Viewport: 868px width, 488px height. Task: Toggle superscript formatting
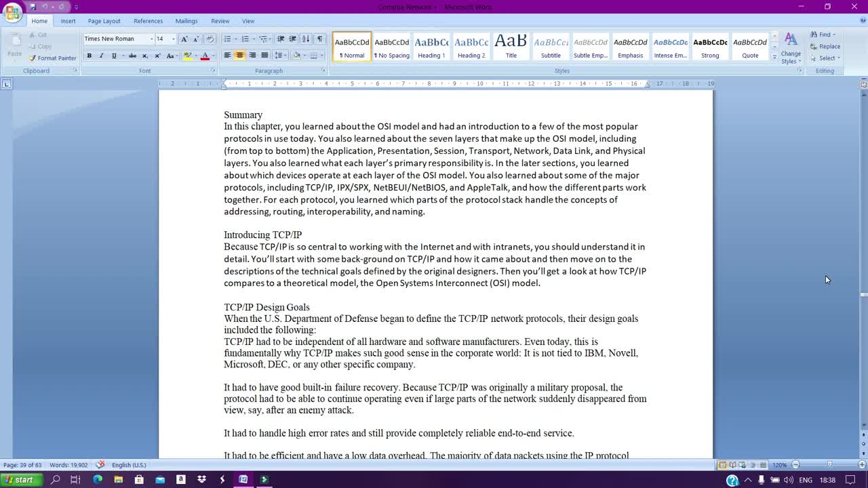point(157,56)
